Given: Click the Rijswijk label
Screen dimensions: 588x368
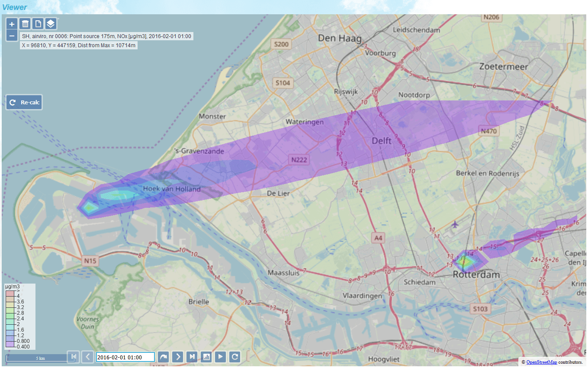Looking at the screenshot, I should click(x=345, y=91).
